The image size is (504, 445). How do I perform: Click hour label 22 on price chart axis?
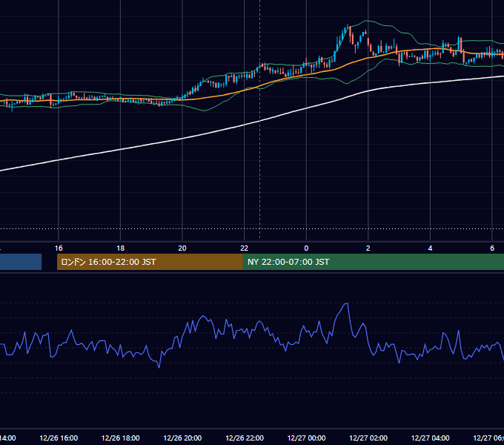[x=245, y=248]
